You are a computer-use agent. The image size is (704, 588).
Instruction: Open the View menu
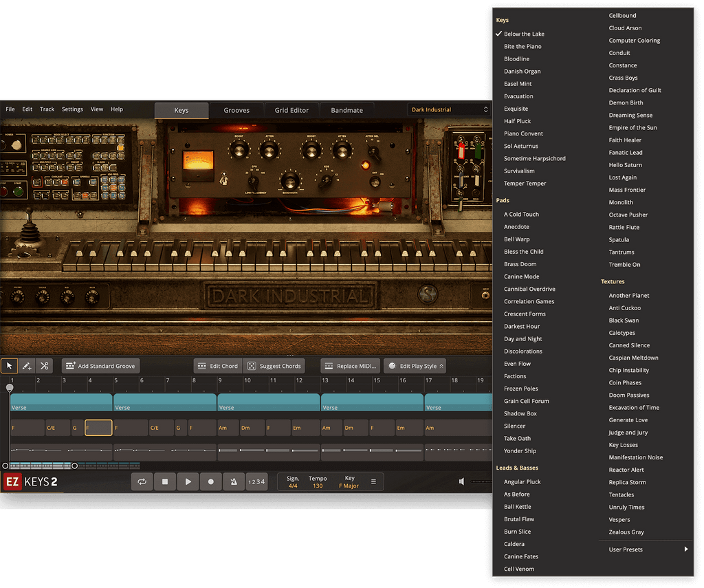point(97,109)
